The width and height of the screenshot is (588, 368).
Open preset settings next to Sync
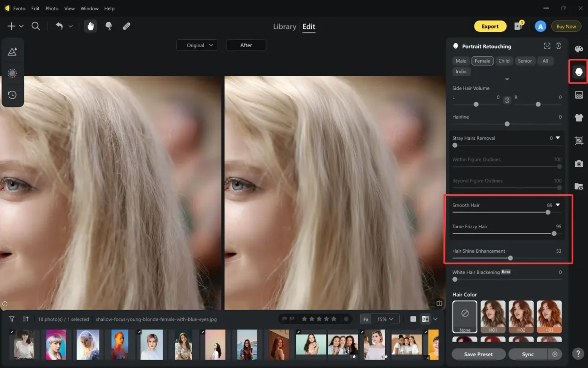coord(555,354)
